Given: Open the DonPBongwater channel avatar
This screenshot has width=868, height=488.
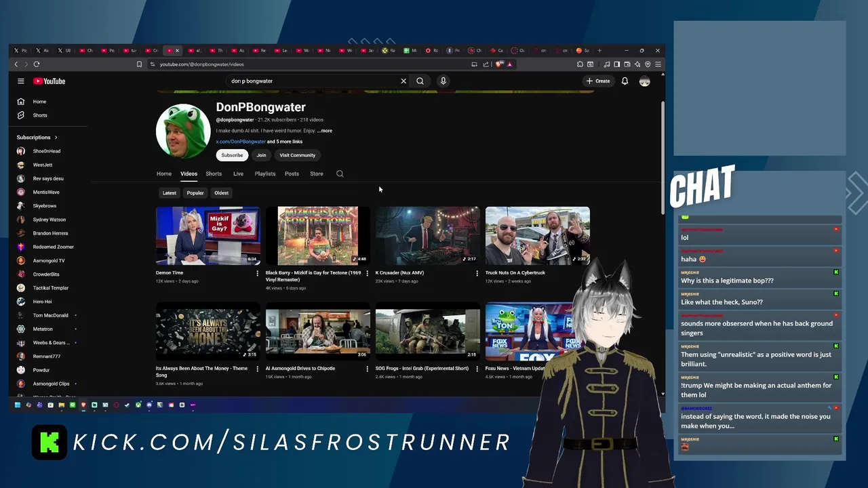Looking at the screenshot, I should pyautogui.click(x=183, y=131).
